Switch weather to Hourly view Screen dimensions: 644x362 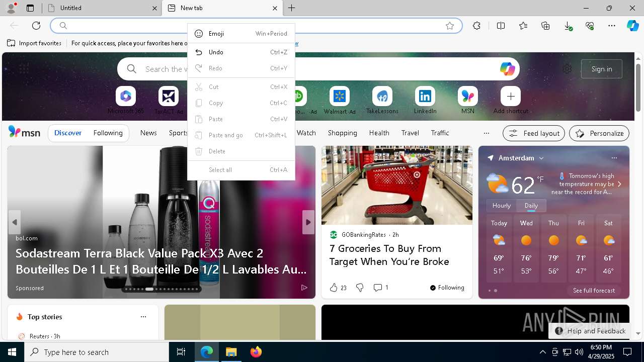coord(502,206)
